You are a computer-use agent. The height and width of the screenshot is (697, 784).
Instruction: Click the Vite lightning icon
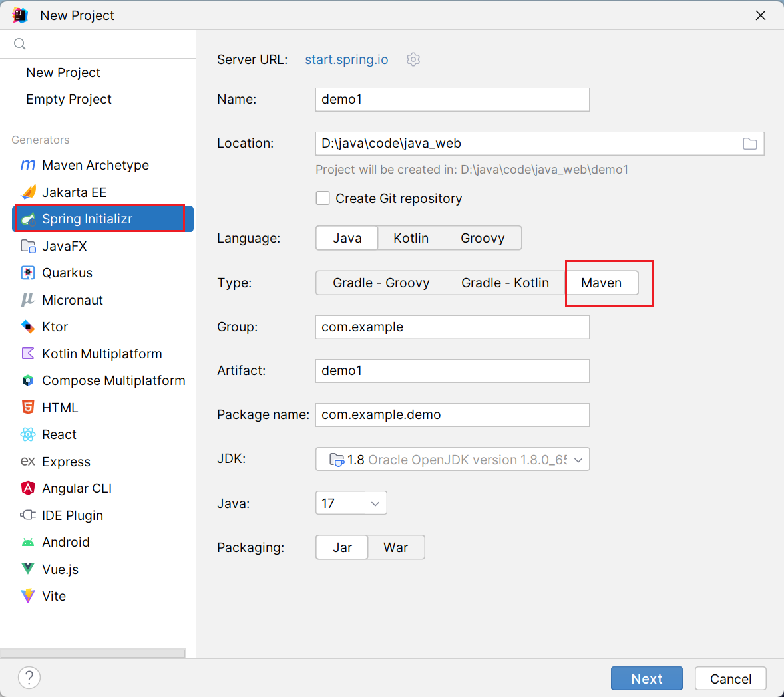(28, 595)
